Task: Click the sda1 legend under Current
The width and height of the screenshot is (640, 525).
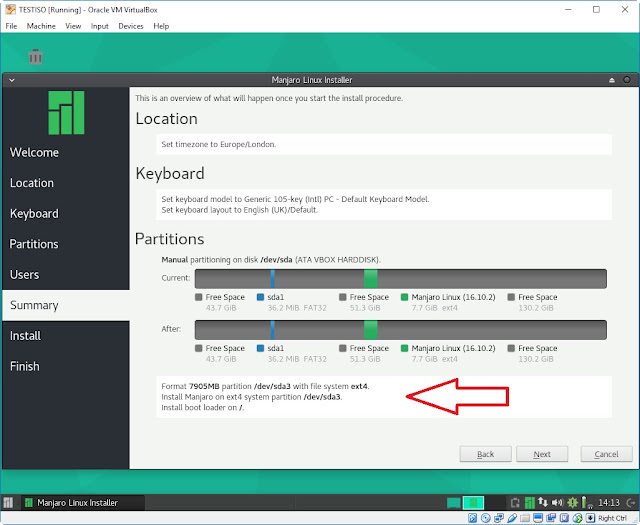Action: [x=291, y=302]
